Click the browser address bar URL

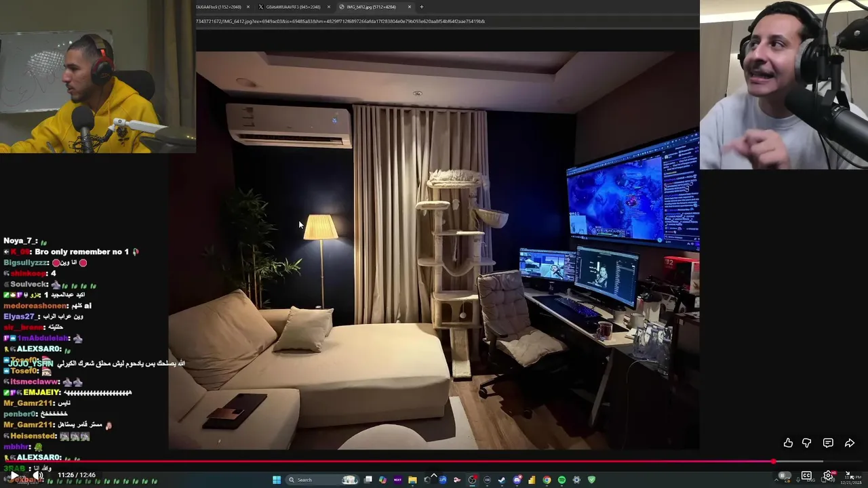click(340, 21)
